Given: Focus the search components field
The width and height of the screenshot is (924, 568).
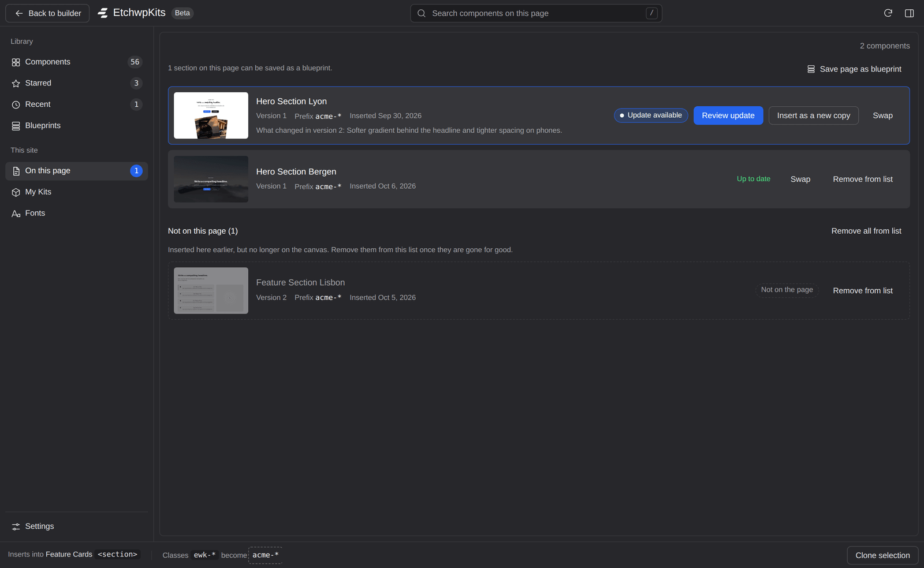Looking at the screenshot, I should (536, 13).
